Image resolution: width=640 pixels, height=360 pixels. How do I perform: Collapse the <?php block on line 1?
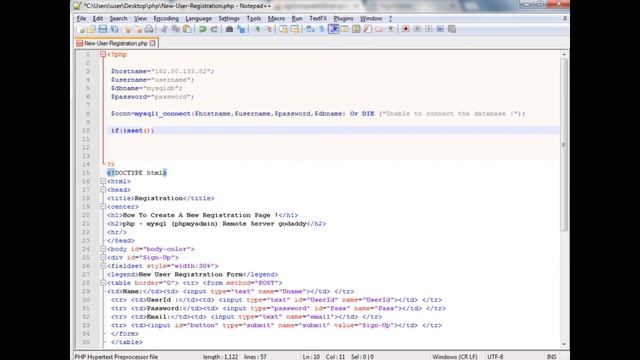103,54
